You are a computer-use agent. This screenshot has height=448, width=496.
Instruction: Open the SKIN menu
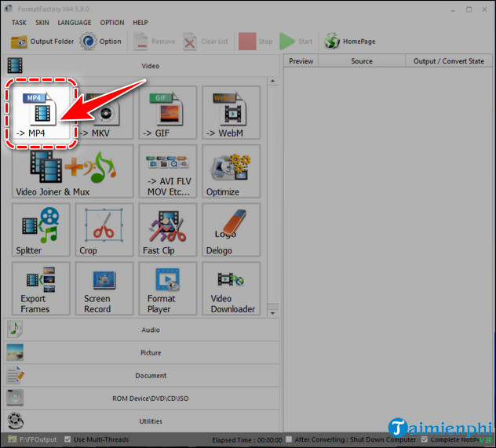coord(42,23)
